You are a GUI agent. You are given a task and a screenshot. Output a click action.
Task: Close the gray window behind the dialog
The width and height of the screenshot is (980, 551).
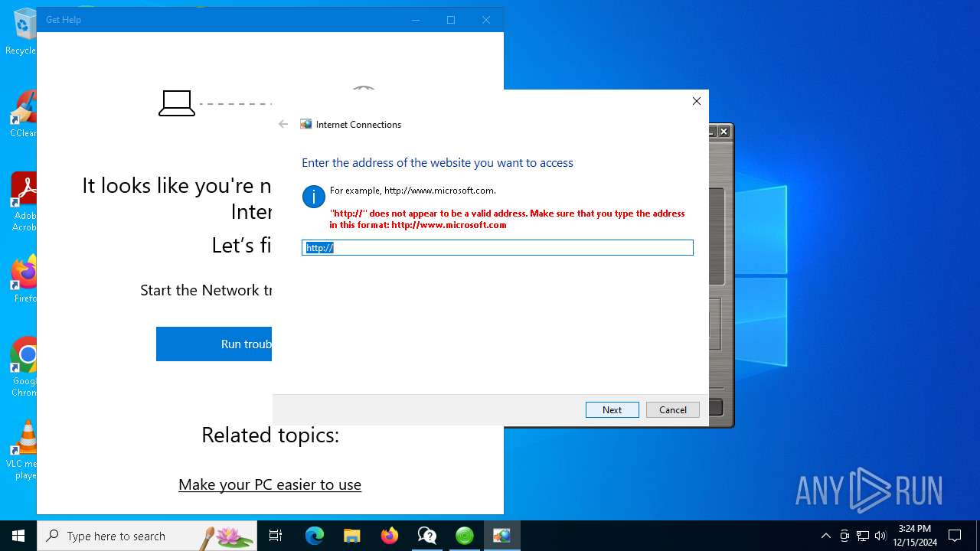tap(724, 132)
